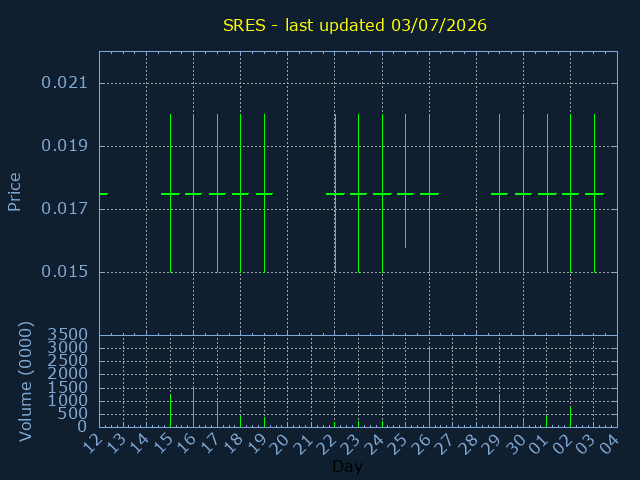Click the price bar for day 19

tap(264, 193)
